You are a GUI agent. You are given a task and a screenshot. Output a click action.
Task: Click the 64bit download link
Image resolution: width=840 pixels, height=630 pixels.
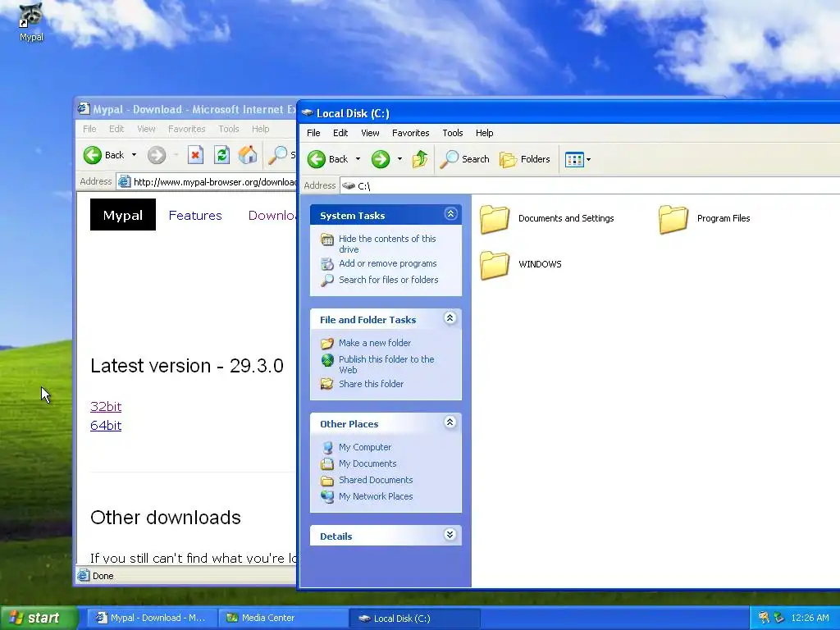tap(106, 426)
